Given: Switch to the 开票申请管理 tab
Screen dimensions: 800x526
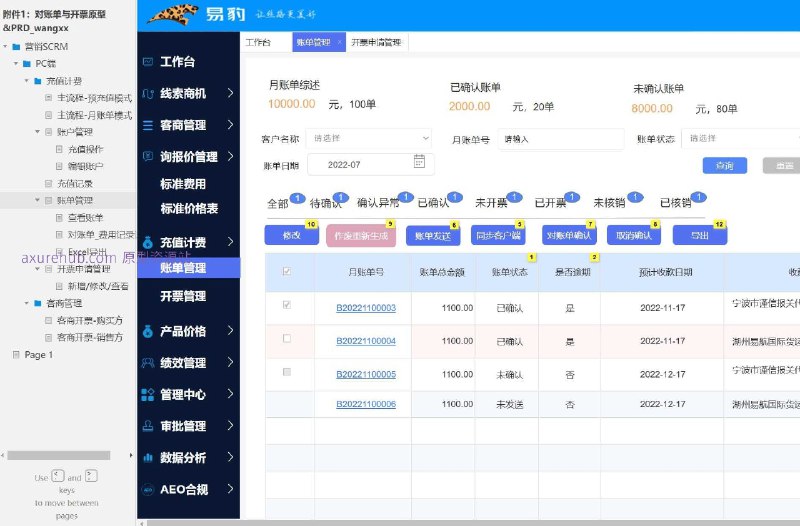Looking at the screenshot, I should 377,42.
